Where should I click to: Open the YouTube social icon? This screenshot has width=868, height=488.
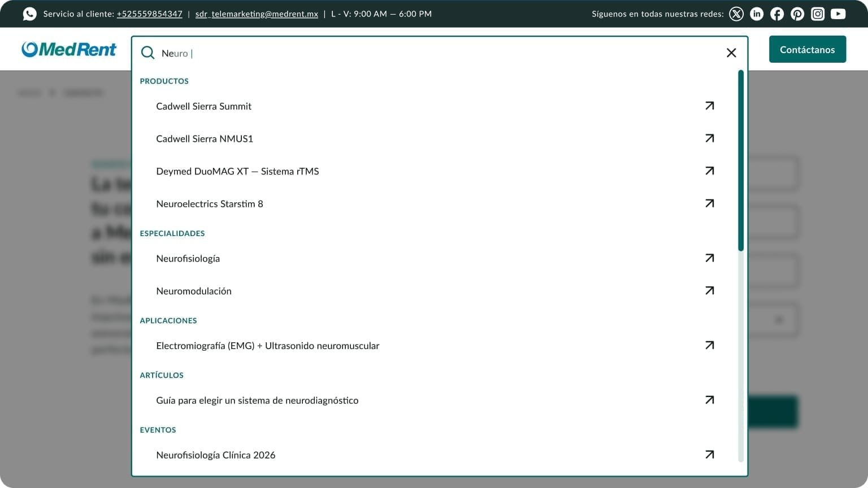pos(838,14)
